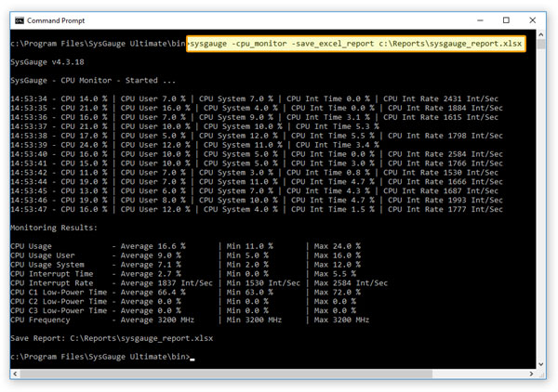Click the 14:53:40 log row
This screenshot has height=392, width=558.
(257, 154)
